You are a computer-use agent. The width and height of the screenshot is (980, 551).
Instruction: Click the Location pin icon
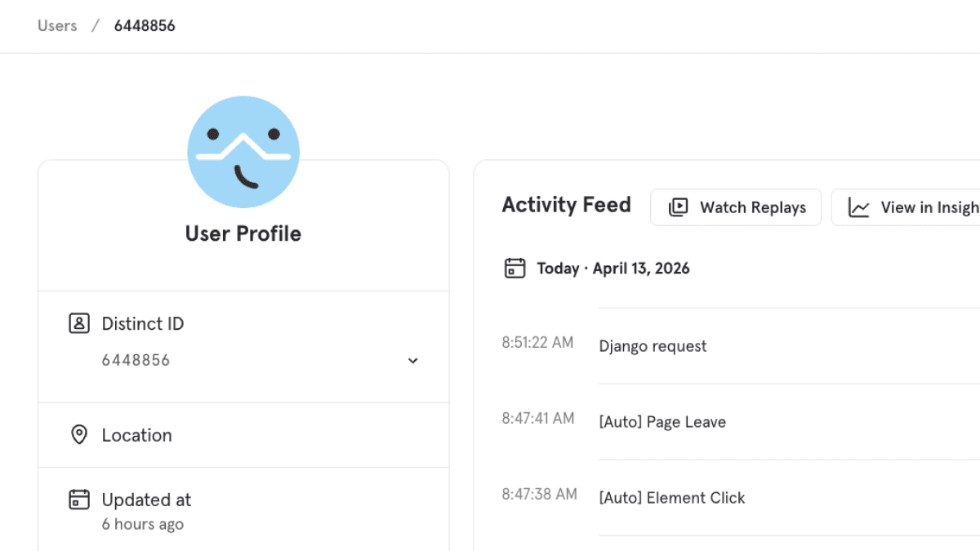click(79, 435)
